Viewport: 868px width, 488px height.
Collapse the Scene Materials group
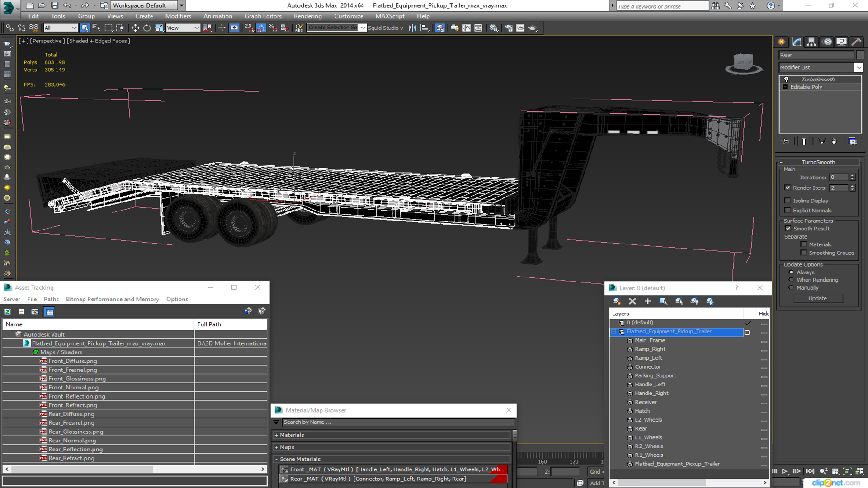392,459
